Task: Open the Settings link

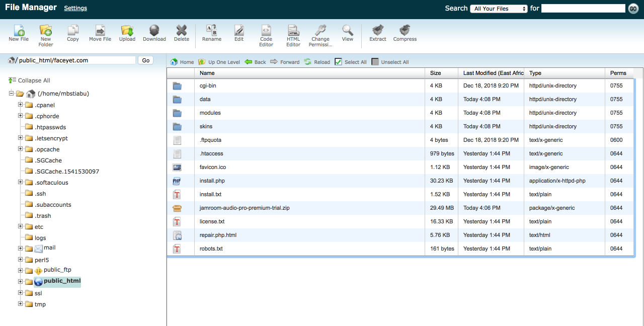Action: pyautogui.click(x=75, y=8)
